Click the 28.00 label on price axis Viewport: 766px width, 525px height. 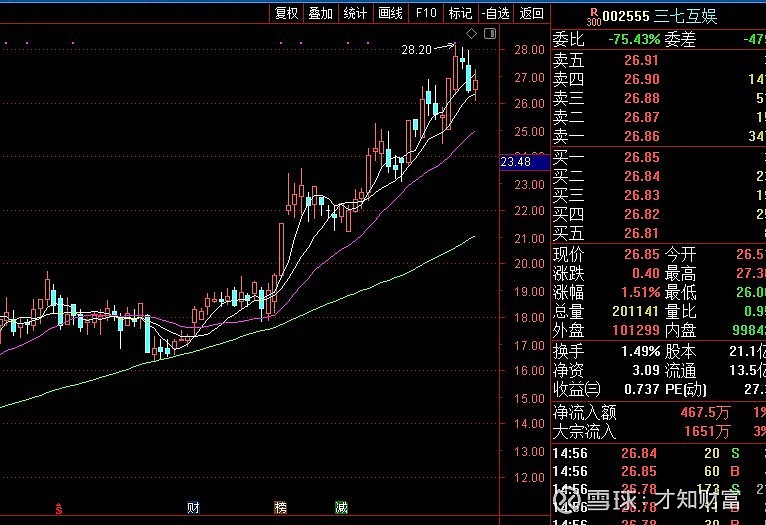(529, 50)
